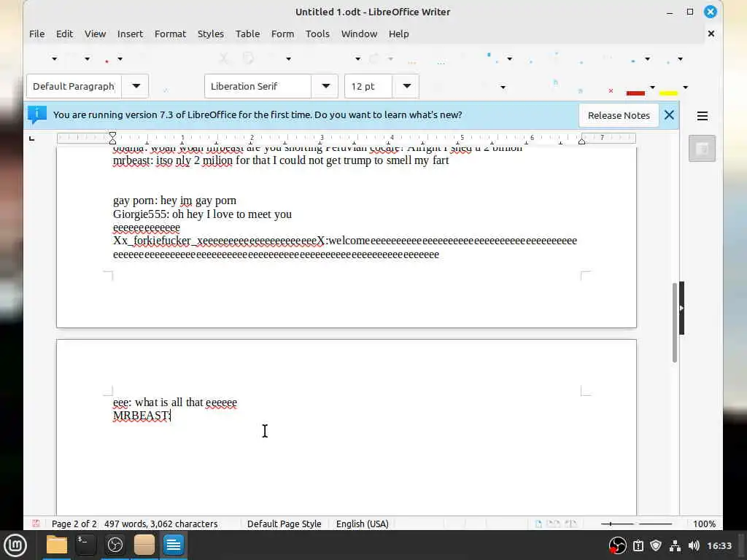Click the word and character count field
Screen dimensions: 747x560
click(x=161, y=524)
